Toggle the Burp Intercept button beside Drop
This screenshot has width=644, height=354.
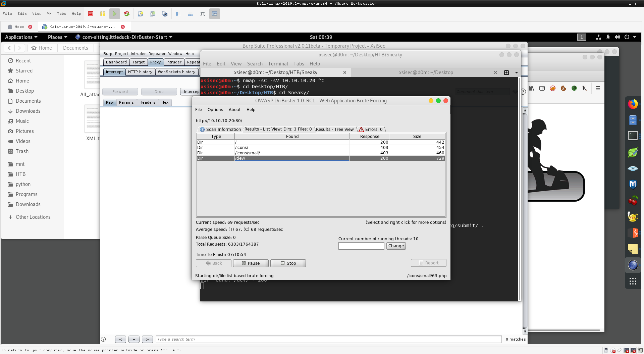[191, 92]
